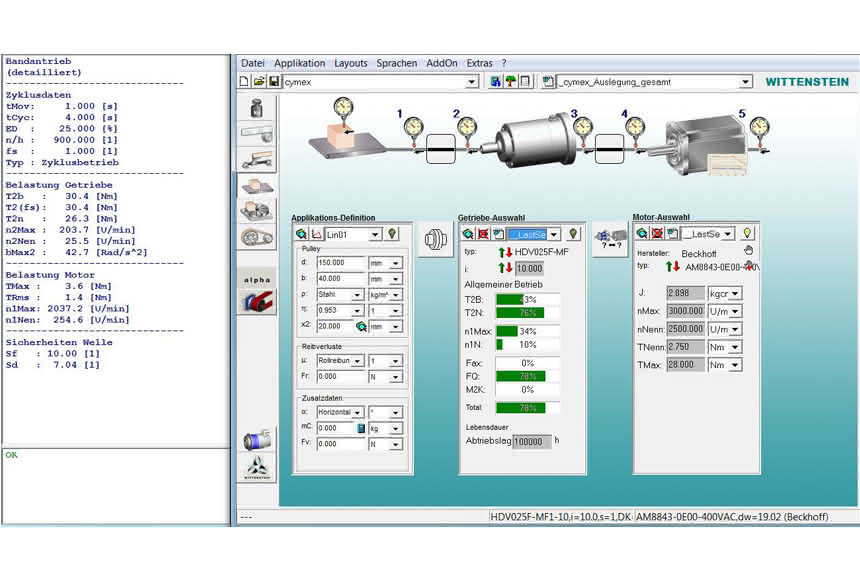The width and height of the screenshot is (860, 580).
Task: Open the Applikation menu
Action: [299, 63]
